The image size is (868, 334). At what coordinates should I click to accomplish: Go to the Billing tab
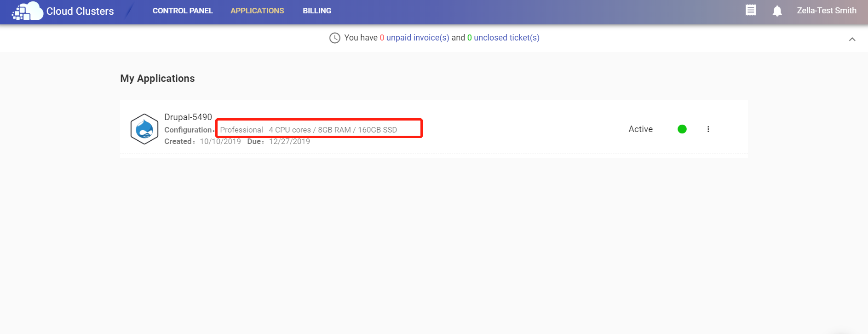click(x=317, y=11)
